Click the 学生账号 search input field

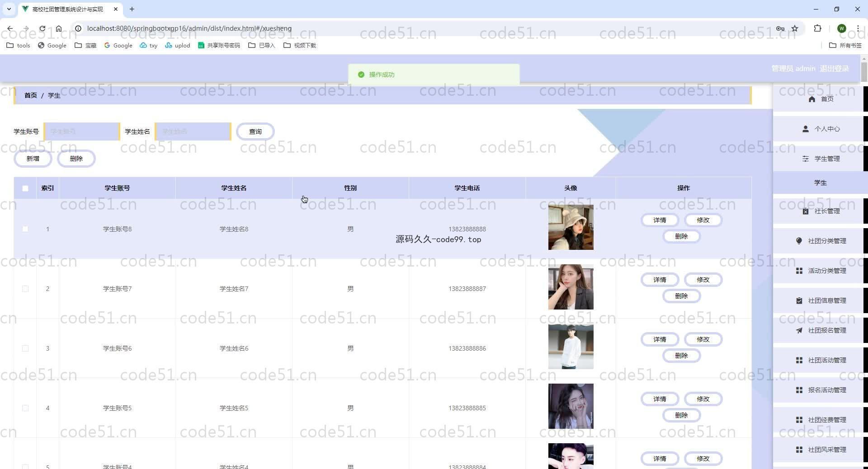82,131
